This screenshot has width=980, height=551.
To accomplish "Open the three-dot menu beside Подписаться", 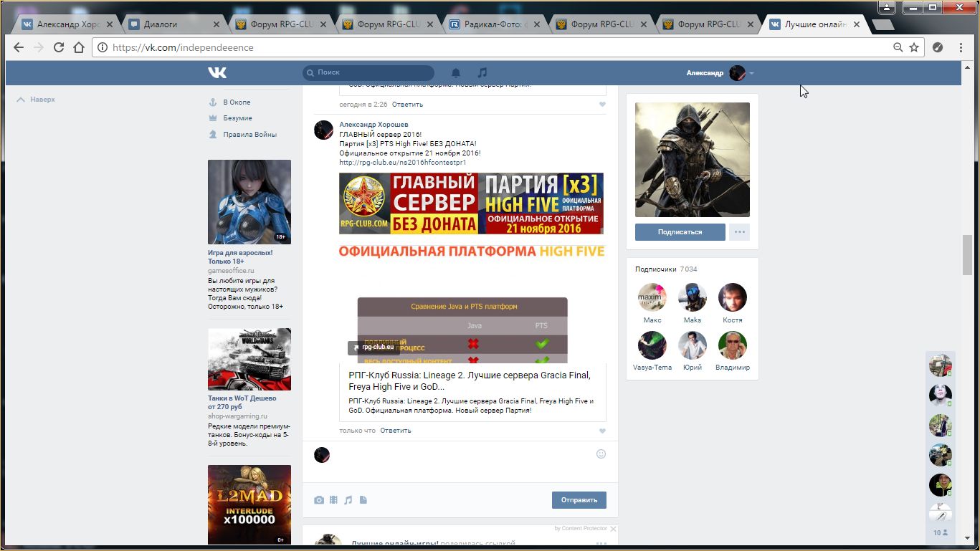I will click(739, 232).
